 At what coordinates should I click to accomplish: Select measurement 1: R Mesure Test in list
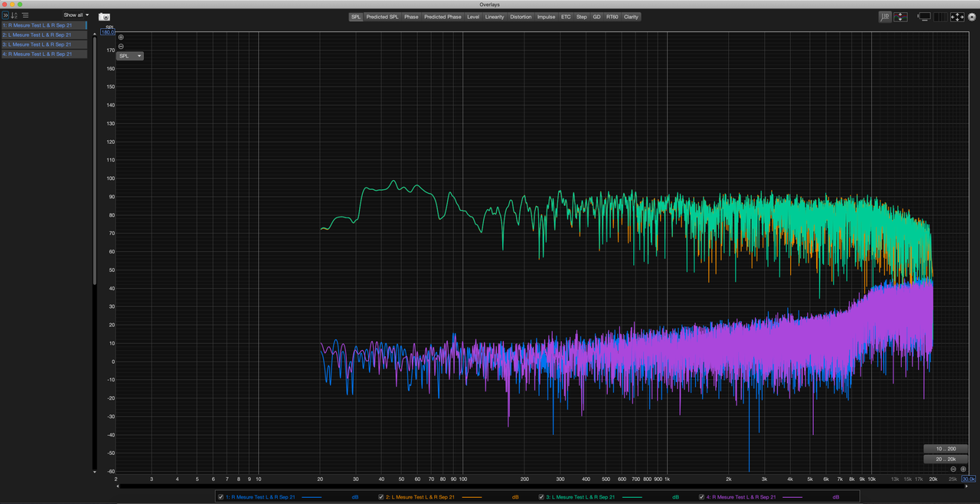click(44, 25)
